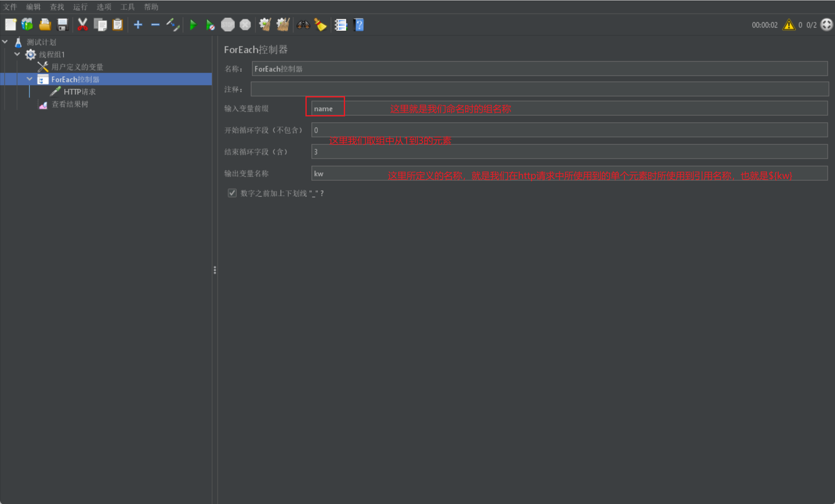Click the broom Reset Search icon

tap(320, 25)
